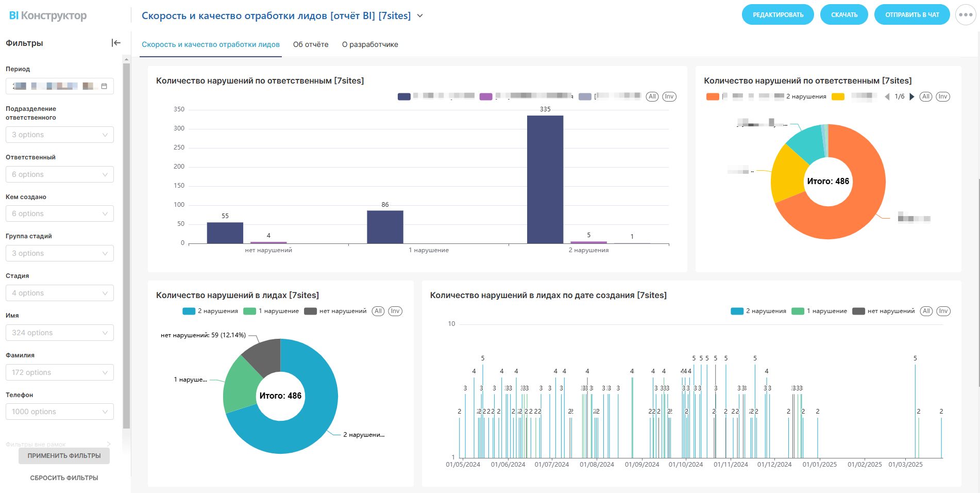Click Inv button in leads donut chart
This screenshot has width=980, height=493.
tap(395, 311)
